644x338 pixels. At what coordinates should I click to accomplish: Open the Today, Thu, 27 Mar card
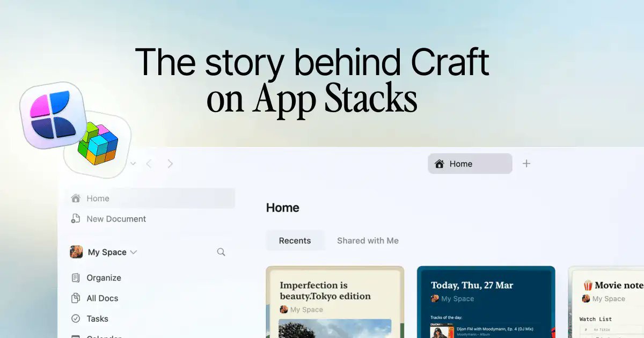(486, 302)
